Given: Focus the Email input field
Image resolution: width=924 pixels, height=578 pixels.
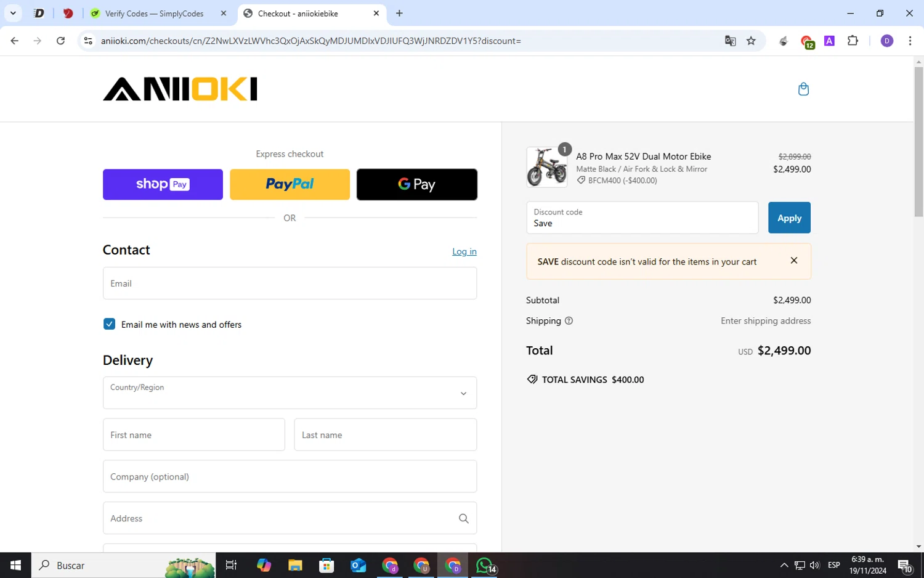Looking at the screenshot, I should pyautogui.click(x=290, y=283).
